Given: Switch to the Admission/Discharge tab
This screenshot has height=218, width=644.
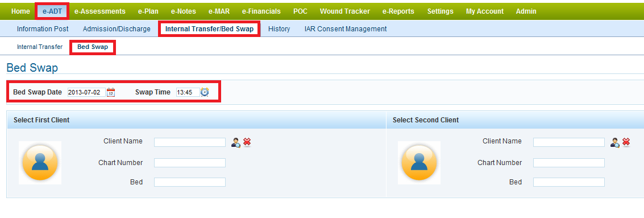Looking at the screenshot, I should 117,29.
